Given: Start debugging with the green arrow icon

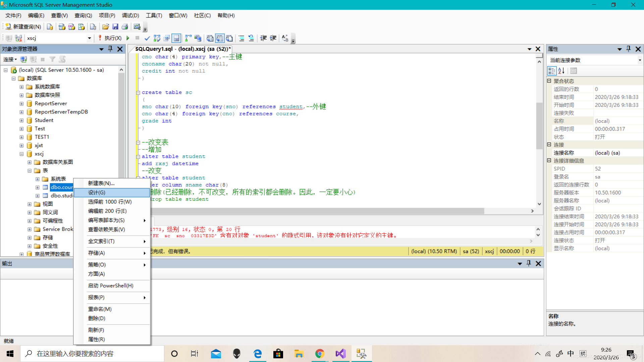Looking at the screenshot, I should pos(128,38).
